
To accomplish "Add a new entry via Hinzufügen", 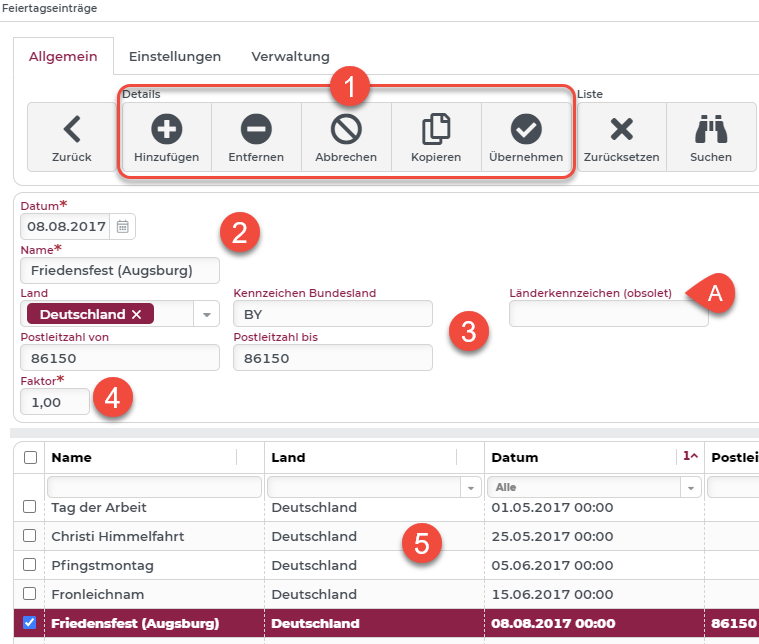I will 167,137.
